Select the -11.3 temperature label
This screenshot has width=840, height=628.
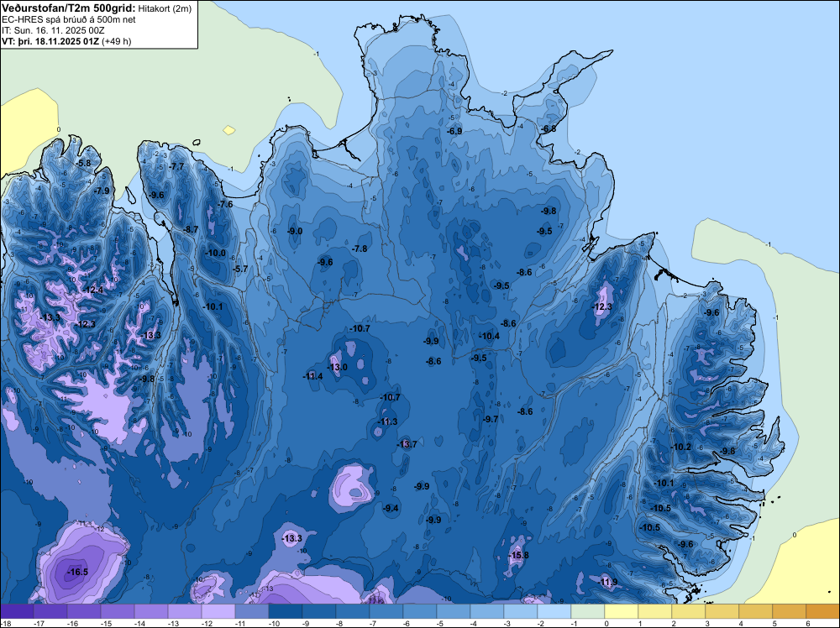pyautogui.click(x=386, y=421)
